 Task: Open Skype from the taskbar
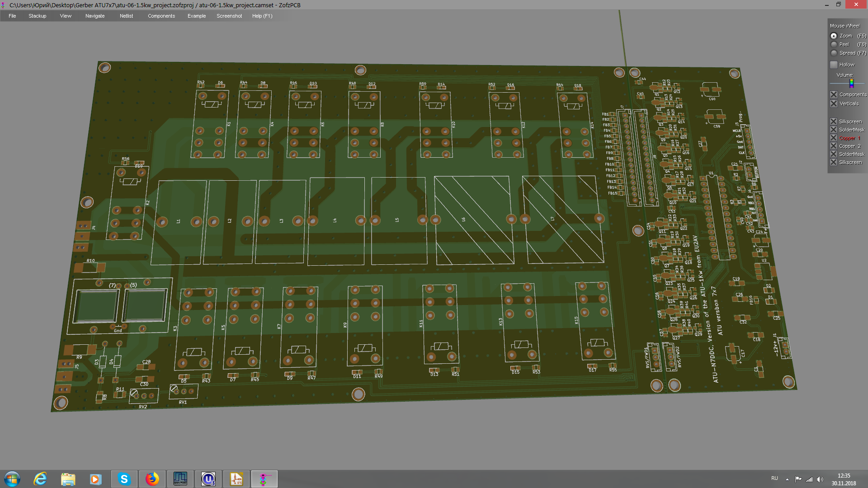coord(124,479)
